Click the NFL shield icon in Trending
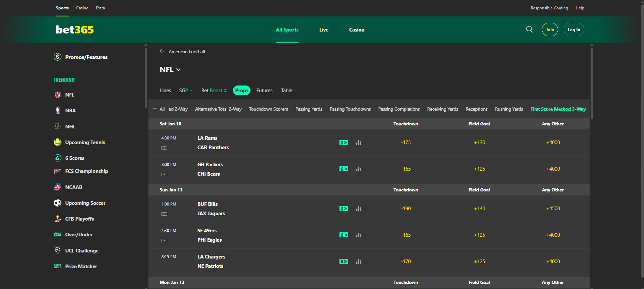644x289 pixels. (x=57, y=95)
